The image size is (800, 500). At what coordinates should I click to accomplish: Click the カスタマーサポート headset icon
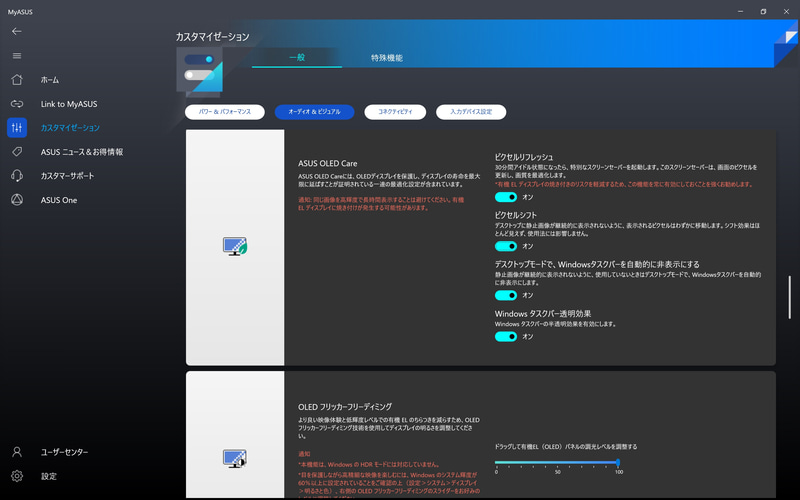[x=17, y=176]
